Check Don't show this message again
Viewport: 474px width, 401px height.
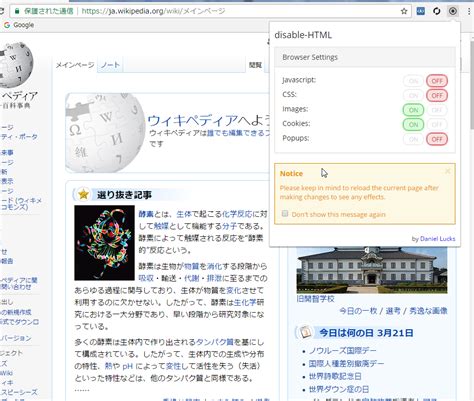285,214
